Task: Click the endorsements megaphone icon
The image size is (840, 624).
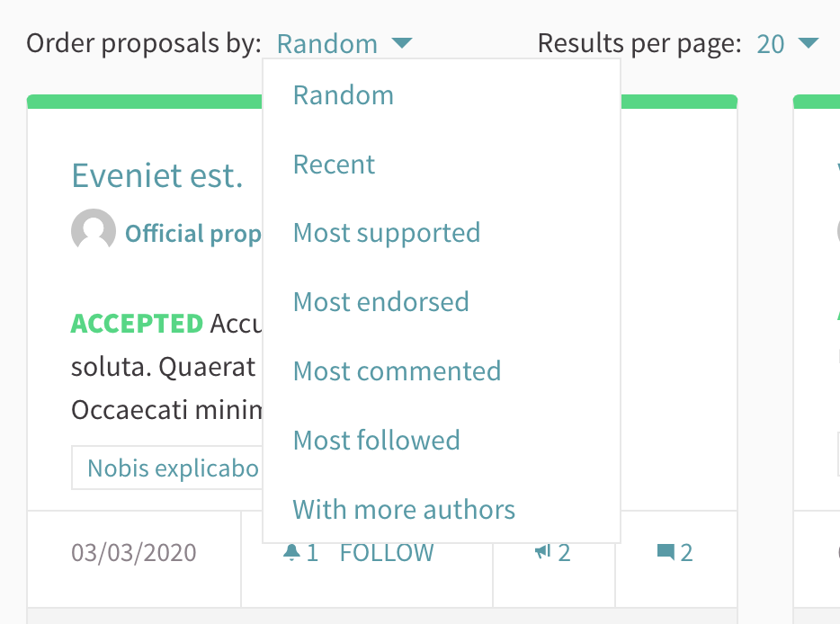Action: [x=542, y=553]
